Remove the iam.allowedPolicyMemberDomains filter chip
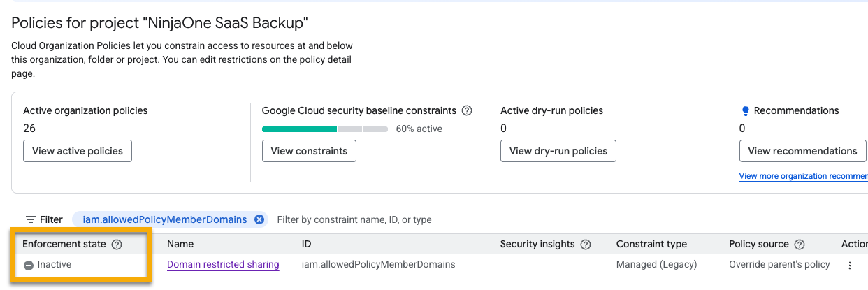The width and height of the screenshot is (868, 290). (x=259, y=219)
